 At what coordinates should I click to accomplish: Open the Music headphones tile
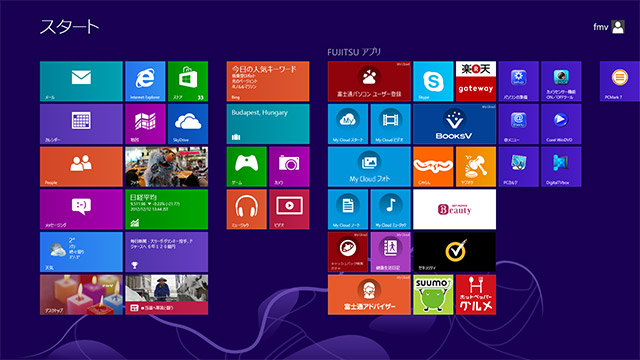pos(247,209)
